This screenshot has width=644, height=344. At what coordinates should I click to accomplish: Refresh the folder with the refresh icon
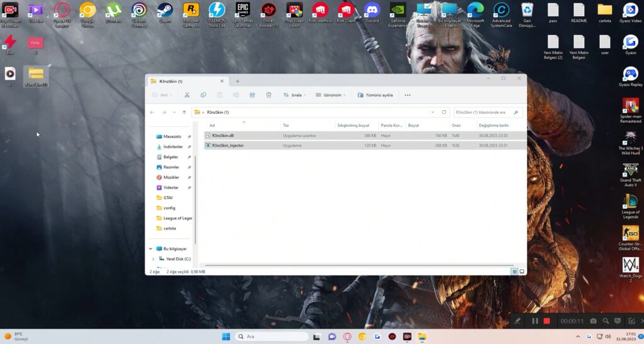point(444,112)
